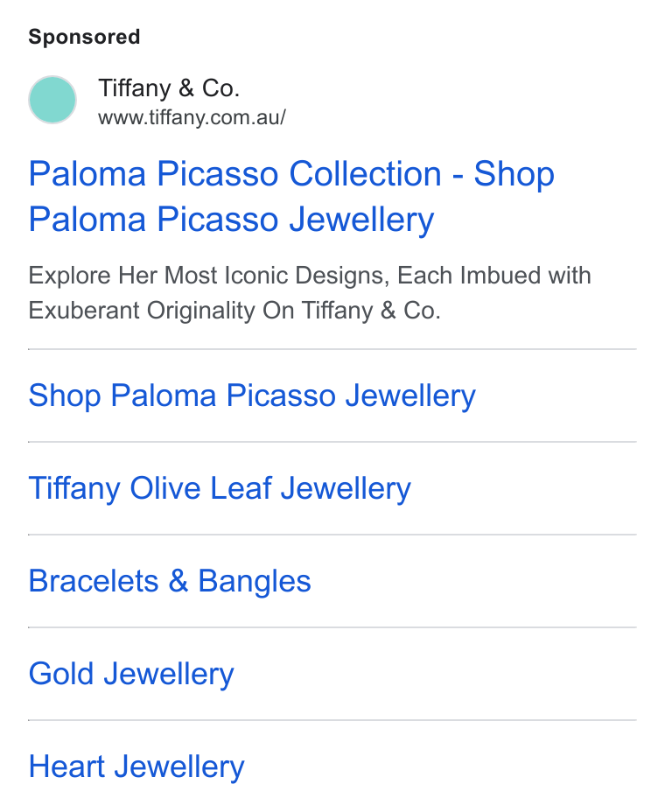
Task: Click the first sitelink under the ad description
Action: point(252,395)
